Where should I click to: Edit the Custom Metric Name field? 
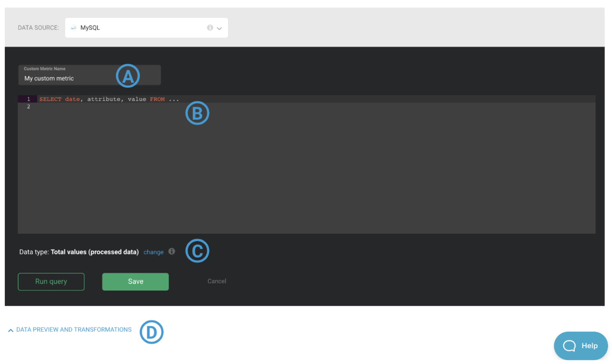coord(90,75)
